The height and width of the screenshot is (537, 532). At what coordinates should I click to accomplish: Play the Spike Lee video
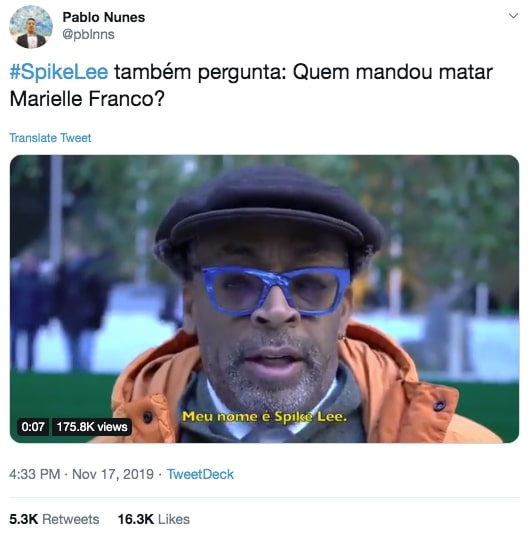point(264,299)
